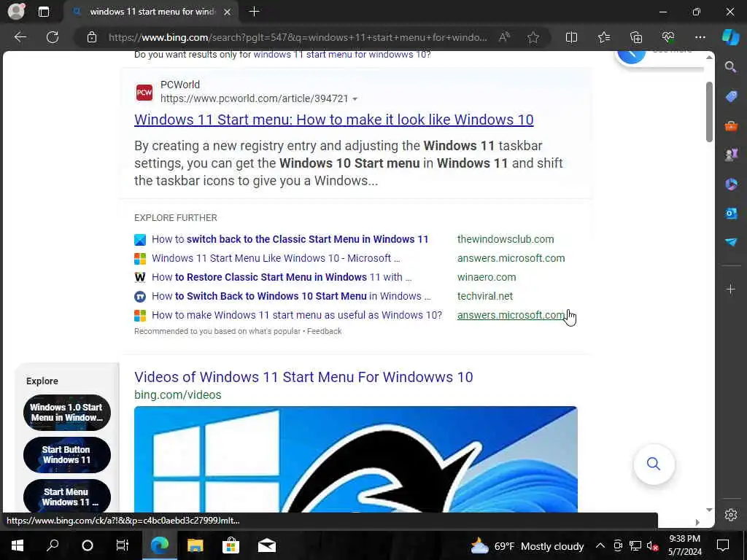Open Collections panel
This screenshot has width=747, height=560.
point(636,37)
